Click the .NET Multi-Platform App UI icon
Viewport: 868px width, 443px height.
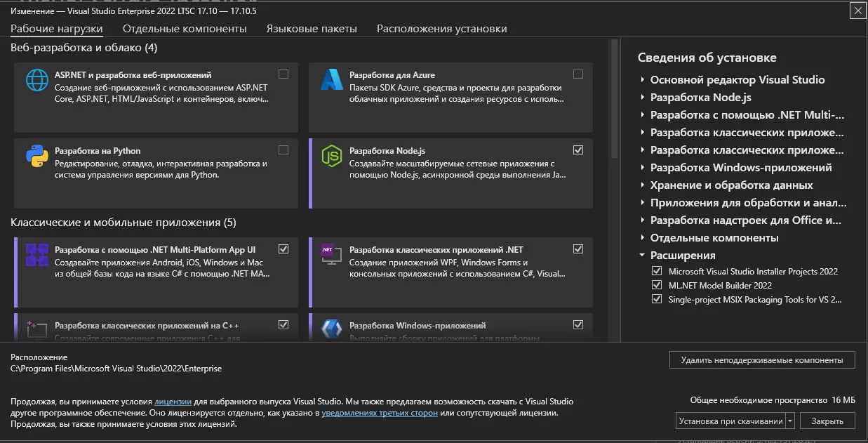[x=36, y=254]
